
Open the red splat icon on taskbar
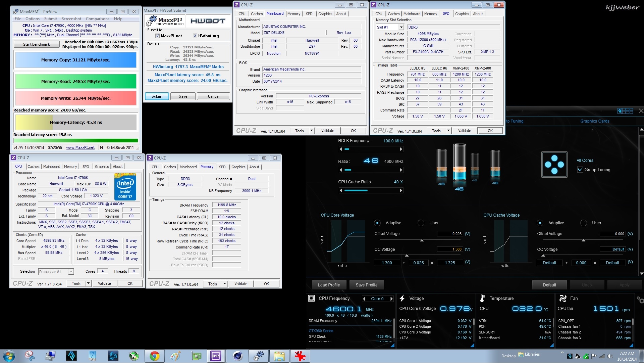pos(300,356)
